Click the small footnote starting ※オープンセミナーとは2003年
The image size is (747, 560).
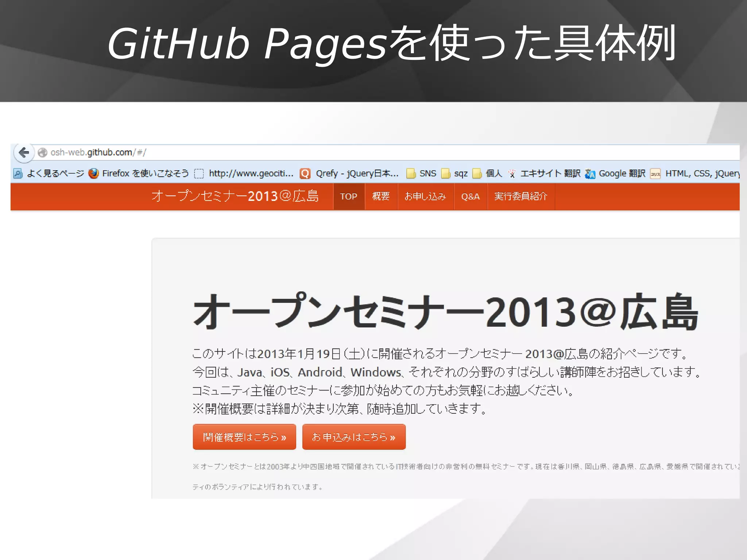(466, 467)
